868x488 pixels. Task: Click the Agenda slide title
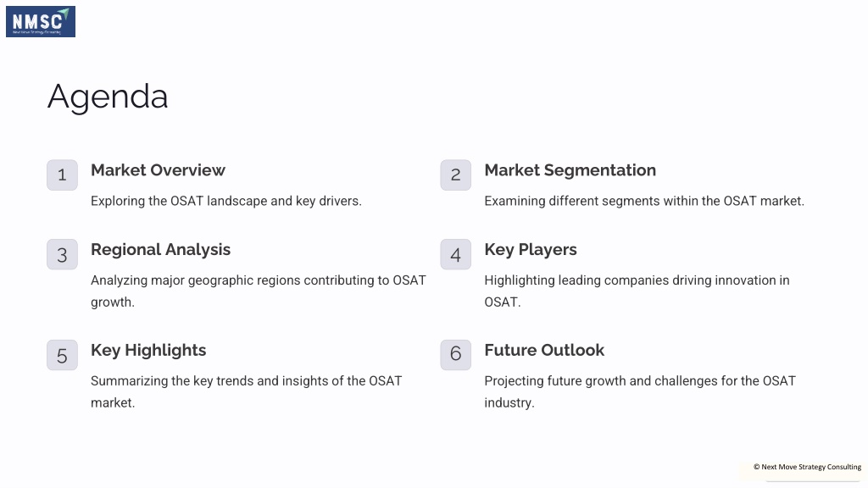coord(108,97)
